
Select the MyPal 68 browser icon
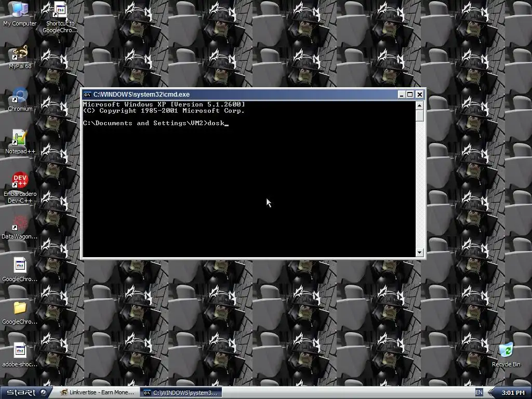pyautogui.click(x=20, y=57)
